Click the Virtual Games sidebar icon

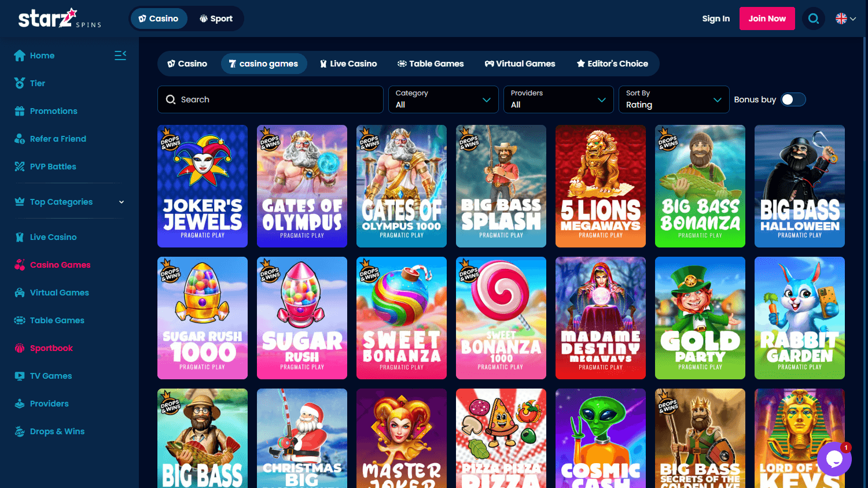(x=20, y=293)
